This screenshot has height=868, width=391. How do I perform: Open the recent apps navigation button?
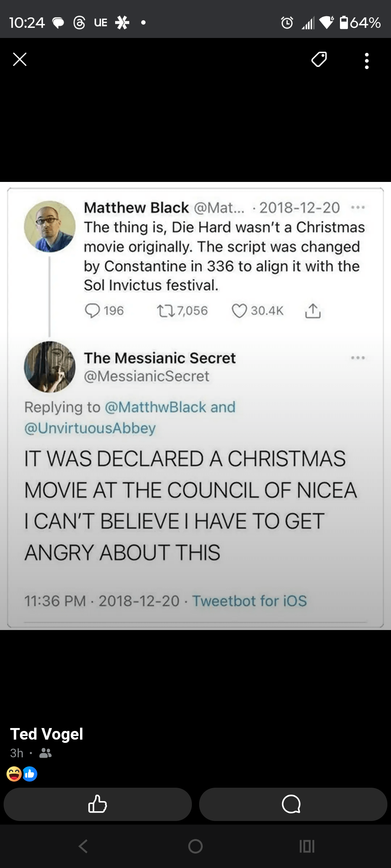click(x=307, y=846)
